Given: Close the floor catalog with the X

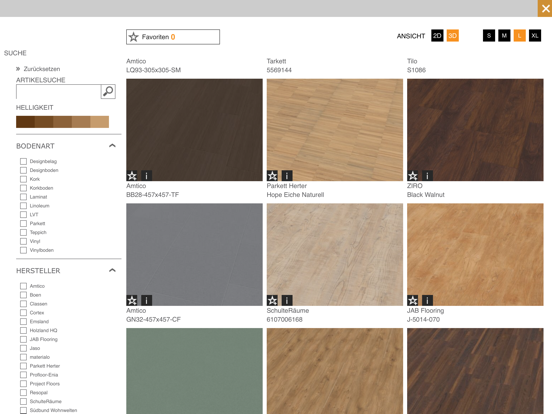Looking at the screenshot, I should click(x=545, y=8).
